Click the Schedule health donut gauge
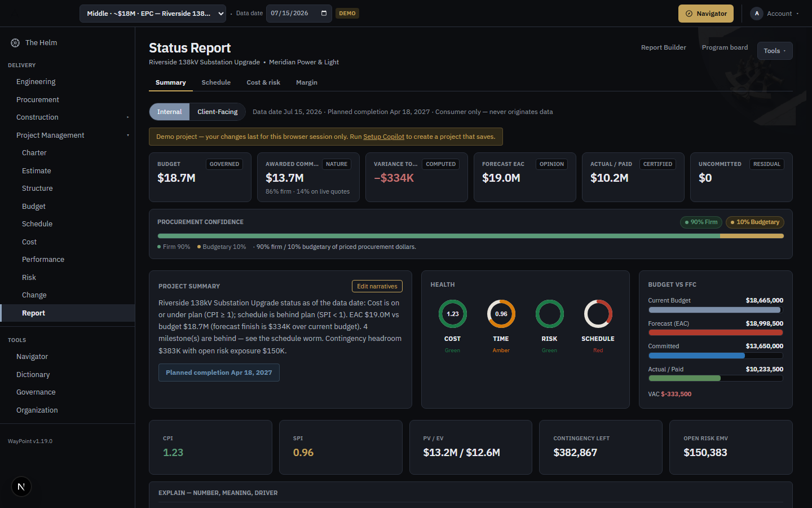The image size is (812, 508). click(598, 314)
